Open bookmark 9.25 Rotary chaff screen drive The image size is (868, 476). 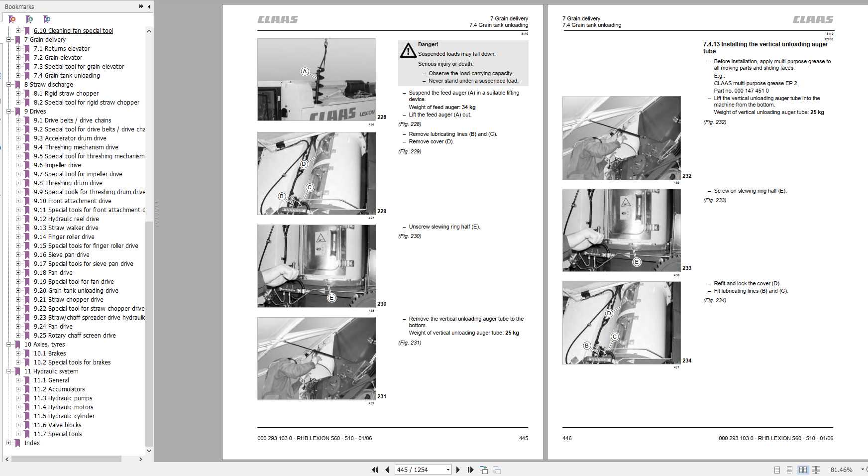75,336
